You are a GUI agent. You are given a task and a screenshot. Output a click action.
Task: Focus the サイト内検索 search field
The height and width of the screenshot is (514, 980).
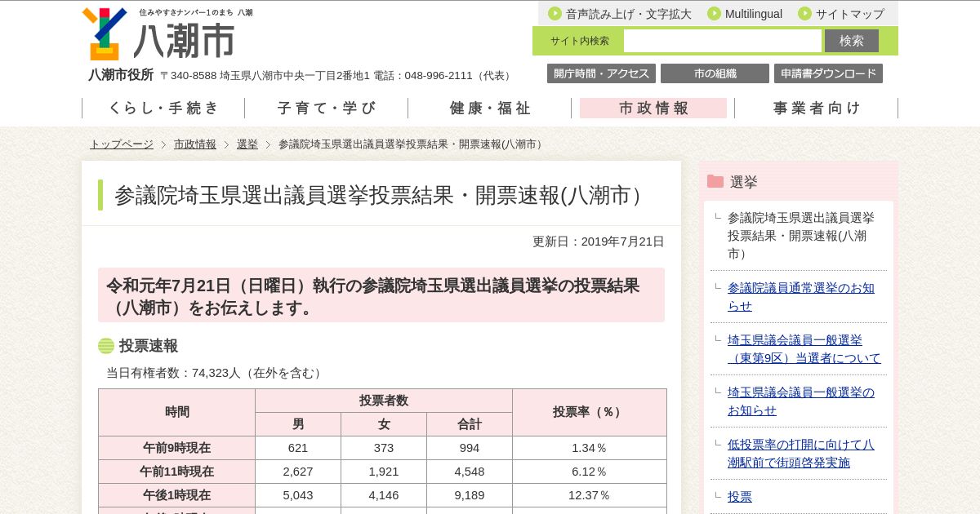pos(723,41)
